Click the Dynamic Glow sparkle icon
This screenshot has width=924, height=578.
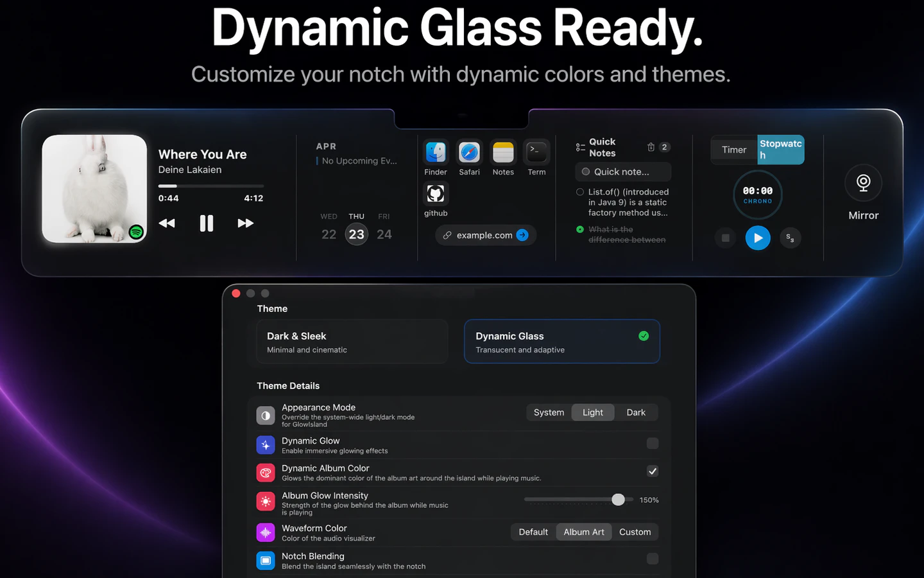pos(266,444)
